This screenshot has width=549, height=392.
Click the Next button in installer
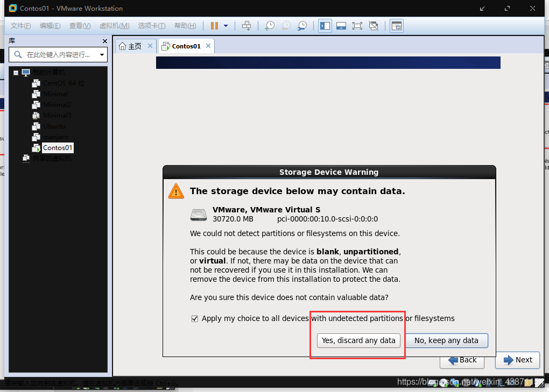[x=517, y=360]
